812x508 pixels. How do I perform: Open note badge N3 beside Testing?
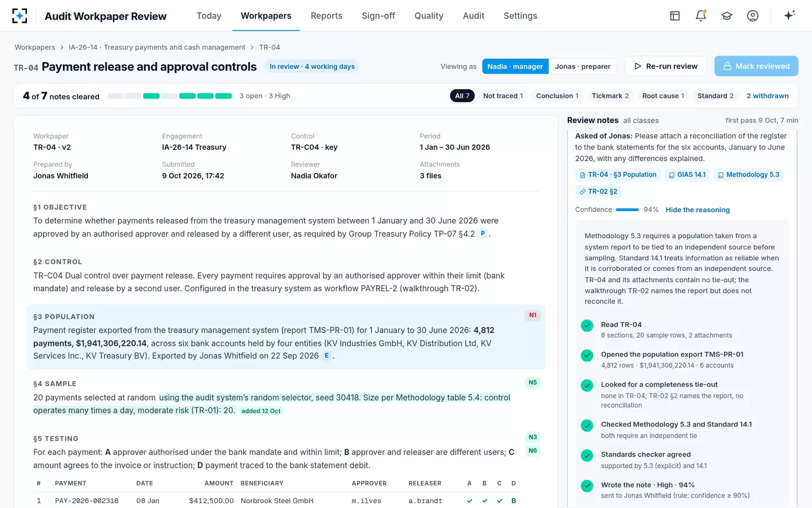coord(533,437)
